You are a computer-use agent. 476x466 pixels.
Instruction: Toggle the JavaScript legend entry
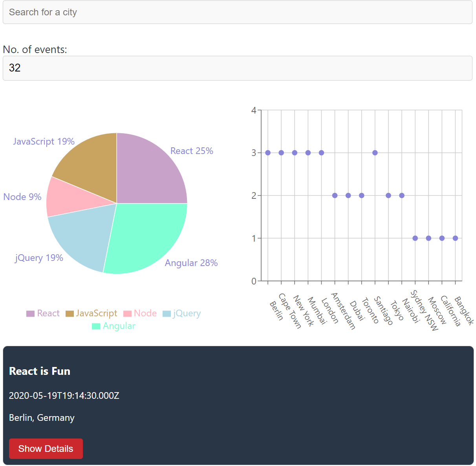[92, 313]
